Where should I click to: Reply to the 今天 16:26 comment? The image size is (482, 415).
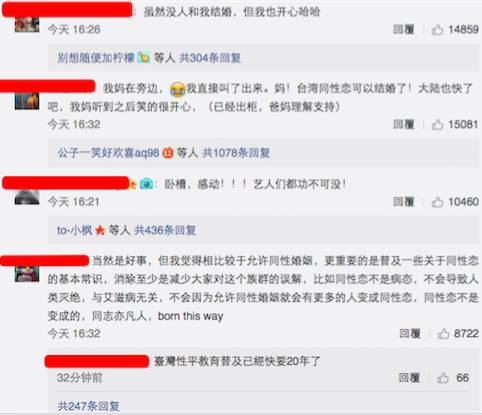(x=404, y=30)
